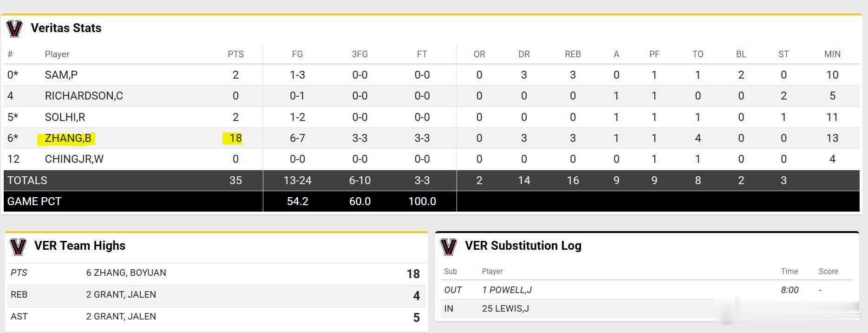Click 25 LEWIS,J in substitution log

click(x=505, y=309)
